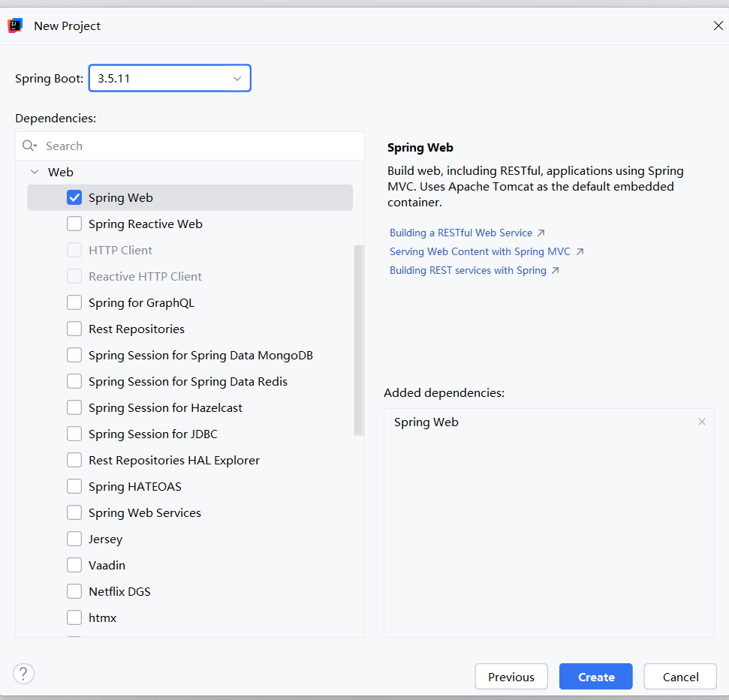Check the Reactive HTTP Client checkbox
Screen dimensions: 729x700
pyautogui.click(x=74, y=276)
